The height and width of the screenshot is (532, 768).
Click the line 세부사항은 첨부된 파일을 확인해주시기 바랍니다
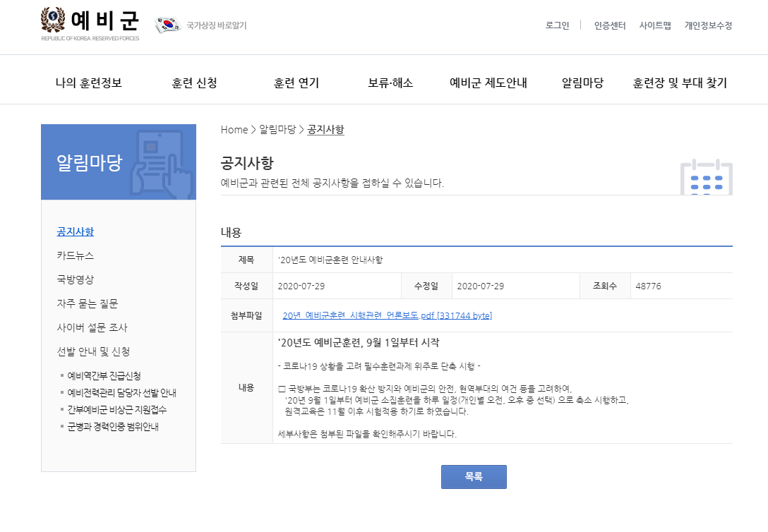tap(367, 434)
